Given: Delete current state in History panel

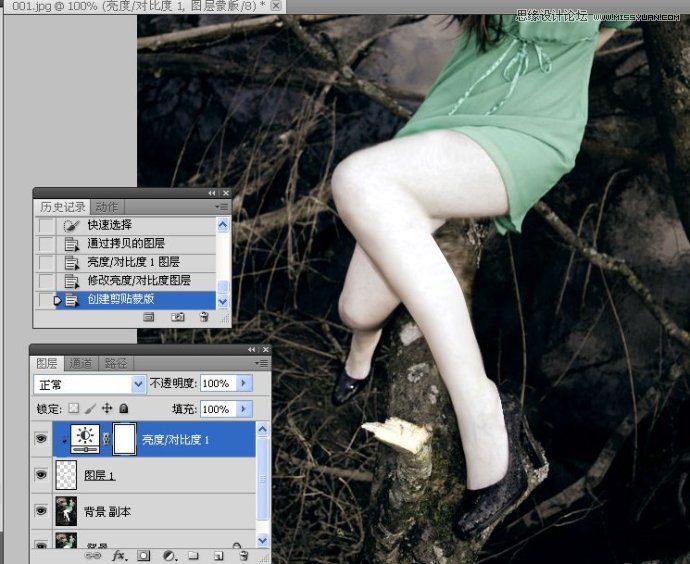Looking at the screenshot, I should (x=203, y=317).
